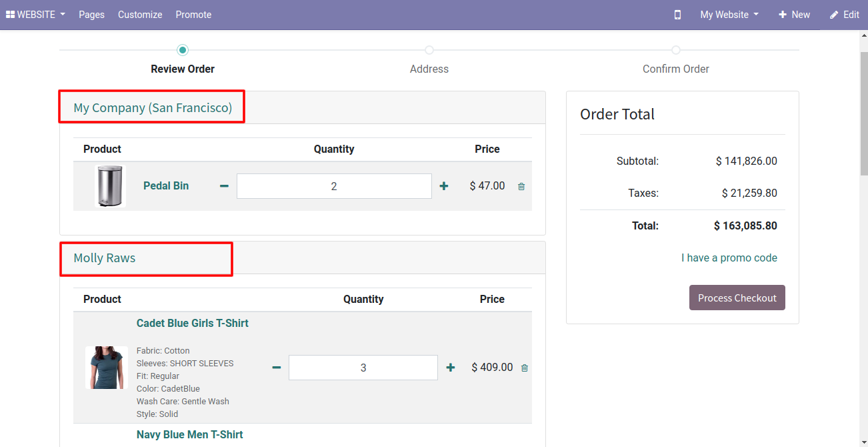Viewport: 868px width, 447px height.
Task: Click the Pedal Bin product thumbnail
Action: tap(110, 186)
